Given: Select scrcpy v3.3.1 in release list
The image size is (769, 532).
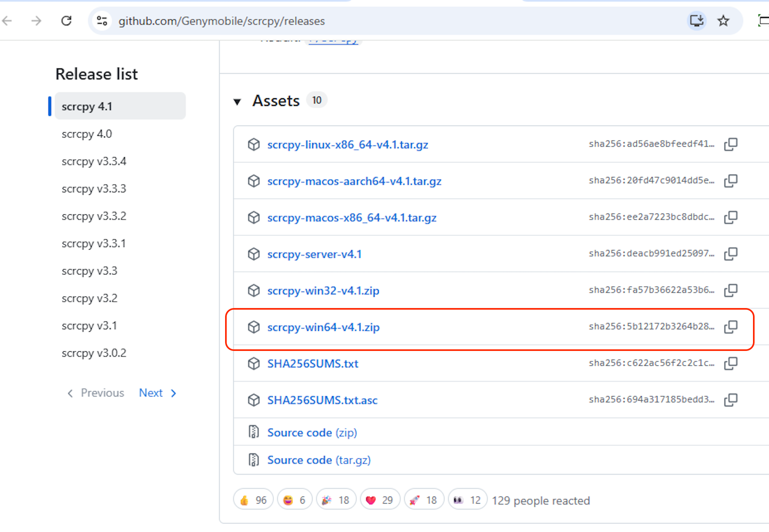Looking at the screenshot, I should (94, 243).
